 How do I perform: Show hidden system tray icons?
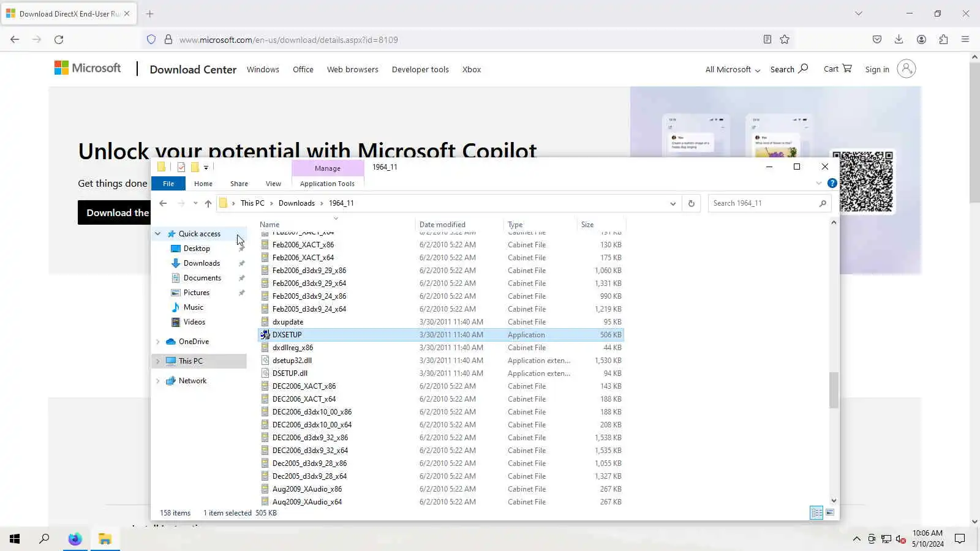pyautogui.click(x=856, y=539)
